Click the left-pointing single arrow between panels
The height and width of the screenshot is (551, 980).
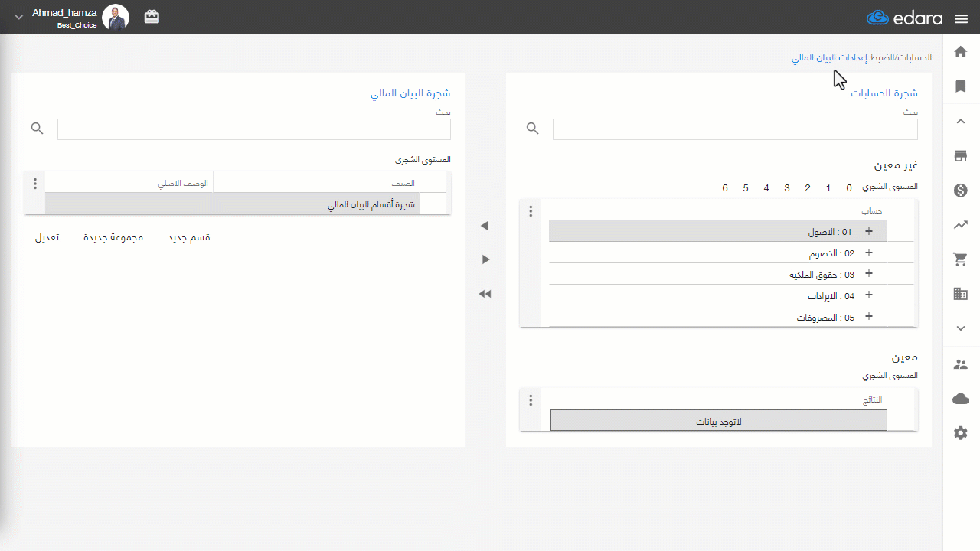[x=484, y=226]
